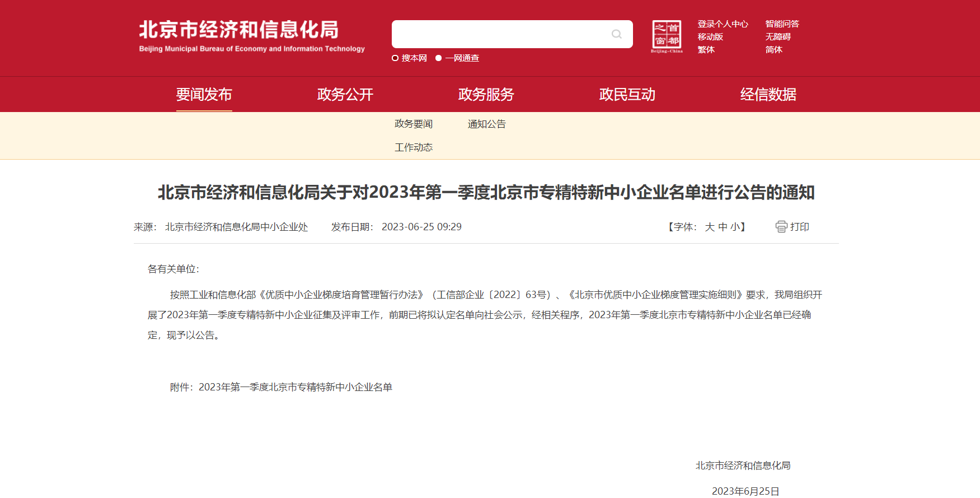Enable 无障碍 accessibility mode
This screenshot has width=980, height=498.
click(778, 37)
